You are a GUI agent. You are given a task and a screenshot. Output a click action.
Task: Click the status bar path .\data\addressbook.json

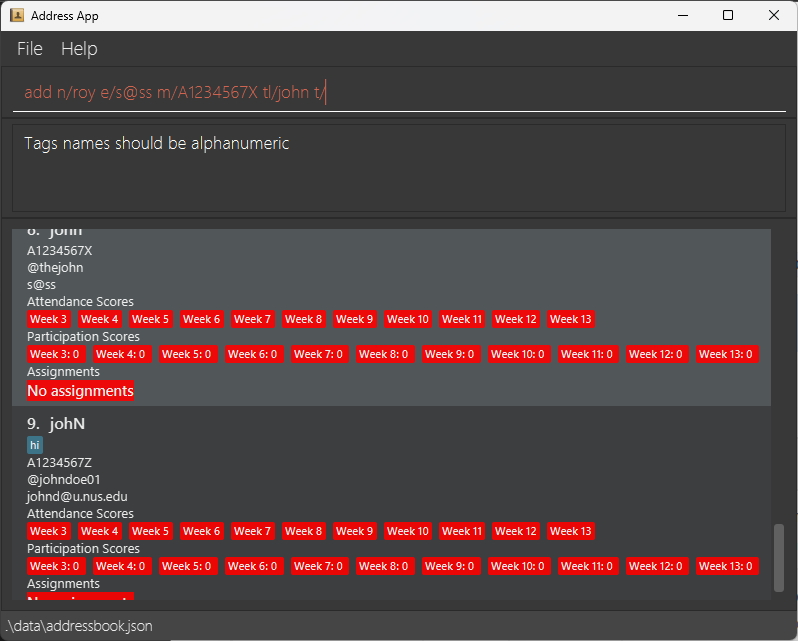tap(79, 626)
